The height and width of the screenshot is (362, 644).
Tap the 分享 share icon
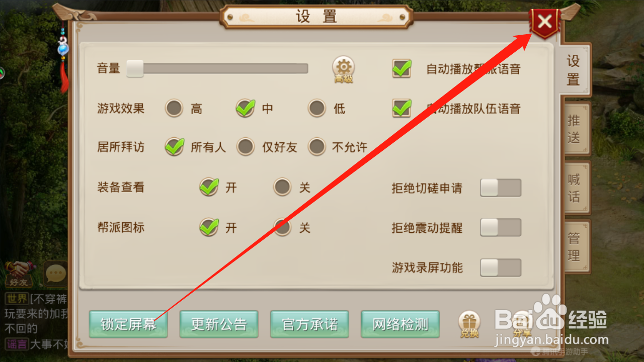522,324
